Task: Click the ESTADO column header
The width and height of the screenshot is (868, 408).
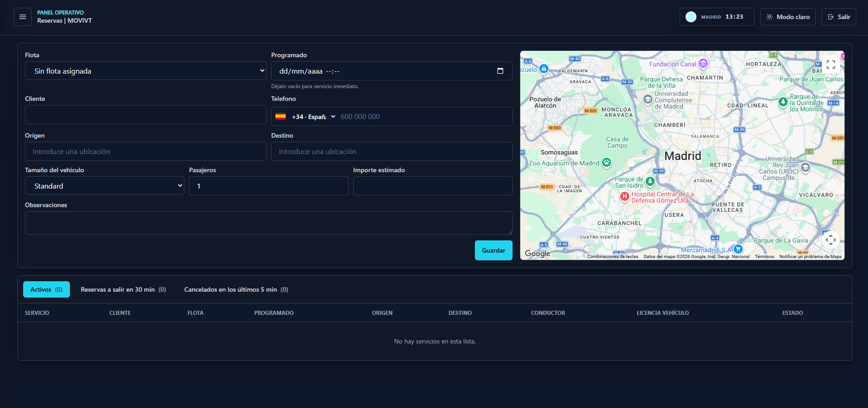Action: pos(792,313)
